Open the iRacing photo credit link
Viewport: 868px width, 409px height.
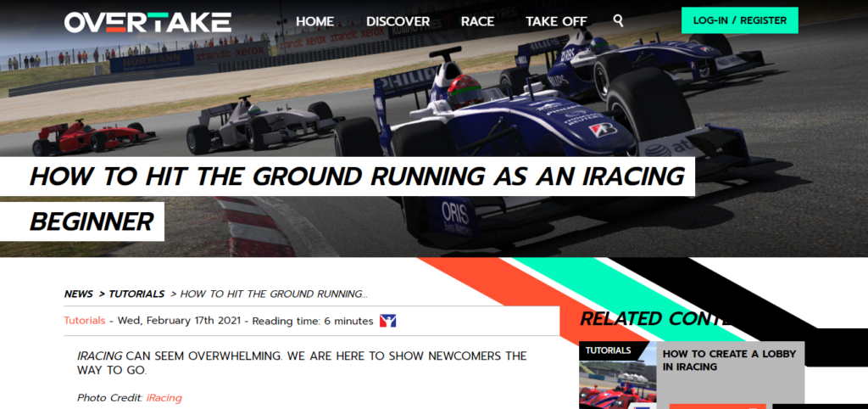164,398
